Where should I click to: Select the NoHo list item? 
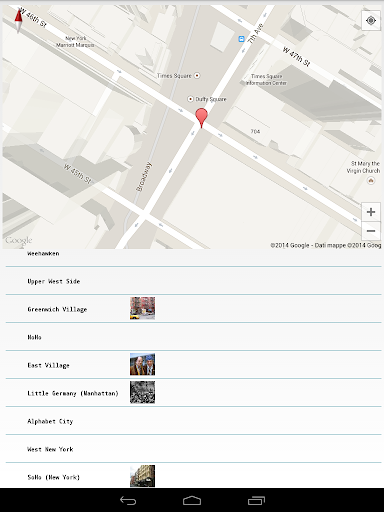[193, 337]
